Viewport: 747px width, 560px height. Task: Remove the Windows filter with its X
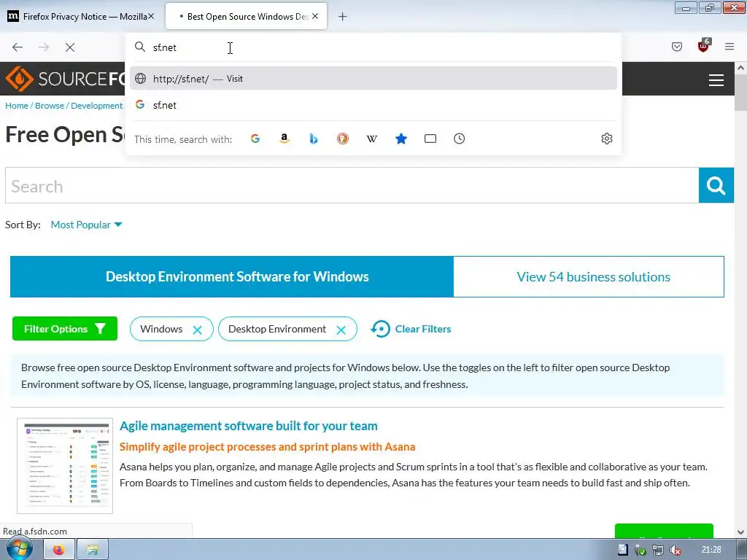197,330
